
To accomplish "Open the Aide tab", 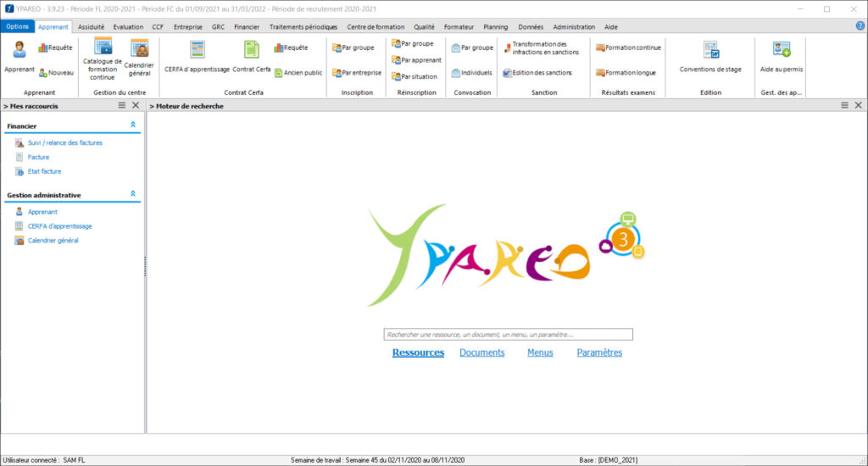I will [x=610, y=26].
